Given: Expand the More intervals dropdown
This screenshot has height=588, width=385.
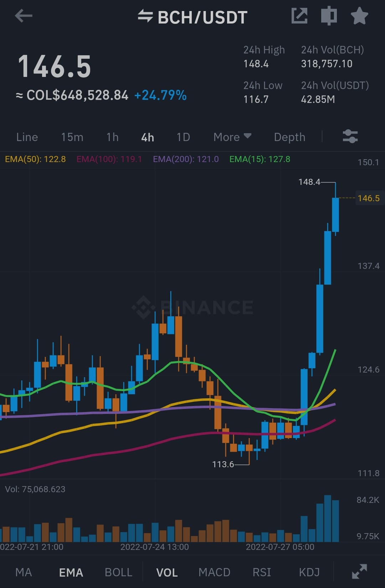Looking at the screenshot, I should point(232,137).
